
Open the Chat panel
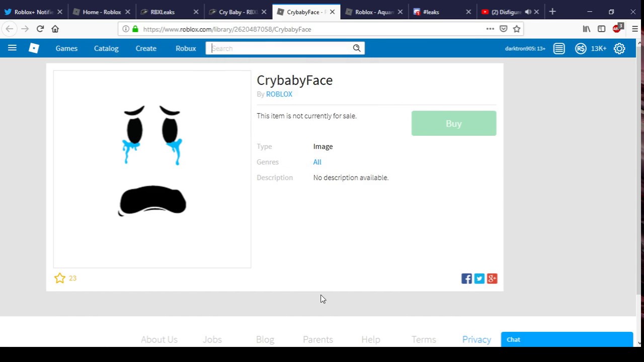567,339
